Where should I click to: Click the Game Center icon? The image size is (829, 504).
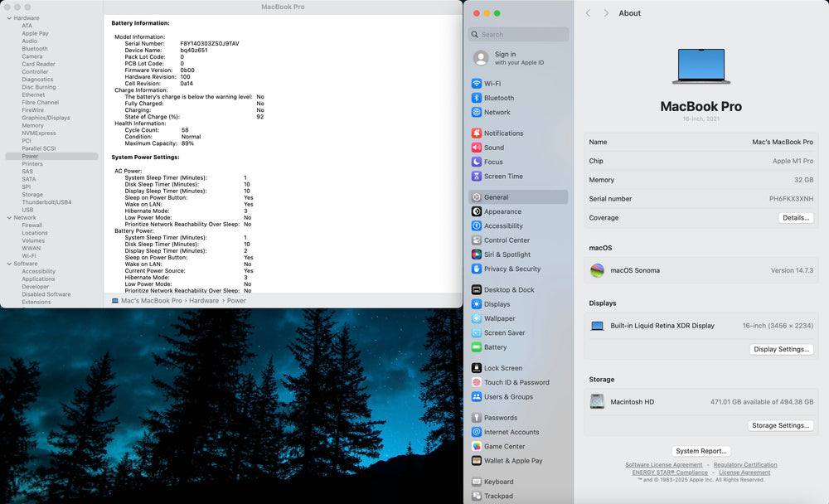click(477, 446)
